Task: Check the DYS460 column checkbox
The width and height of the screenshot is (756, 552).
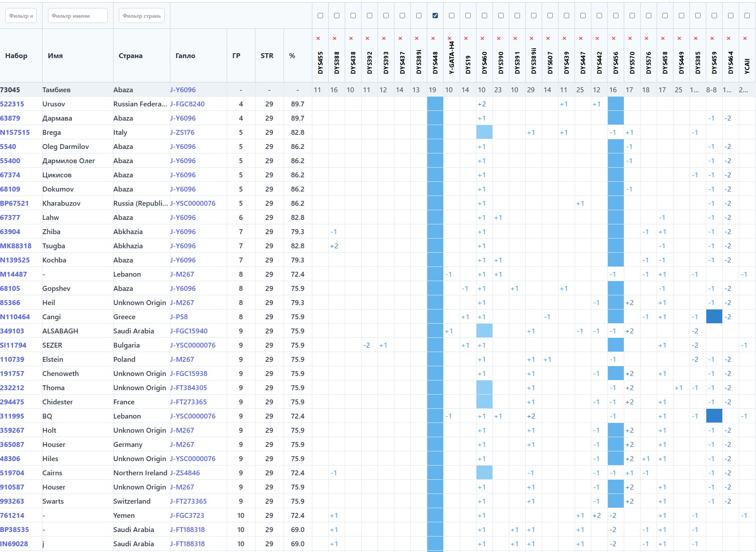Action: (484, 16)
